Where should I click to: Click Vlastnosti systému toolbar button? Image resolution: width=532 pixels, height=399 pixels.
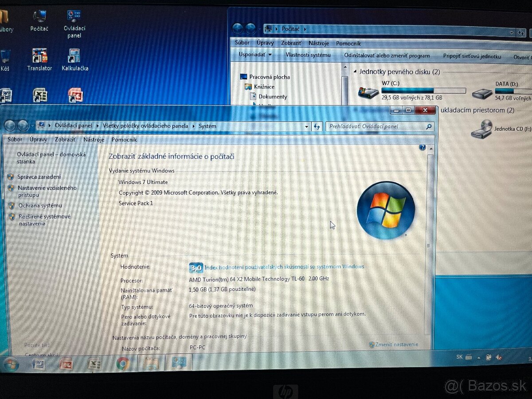click(x=308, y=55)
